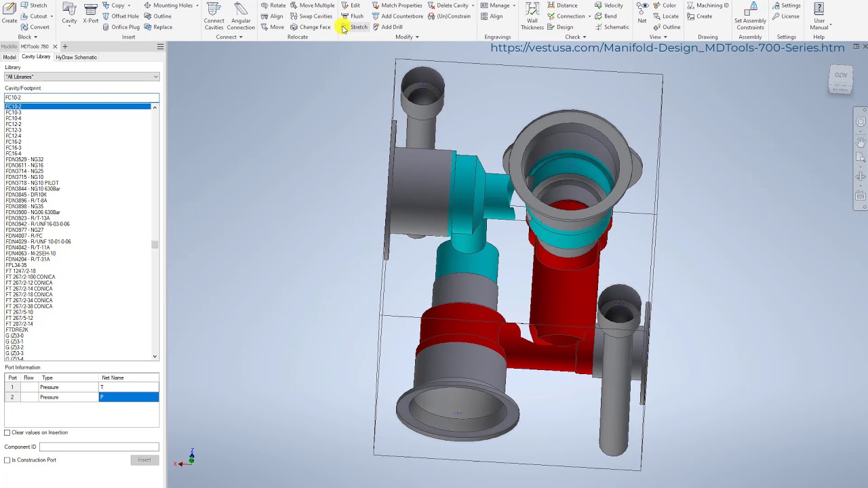Click Match Properties tool
The width and height of the screenshot is (868, 488).
397,5
